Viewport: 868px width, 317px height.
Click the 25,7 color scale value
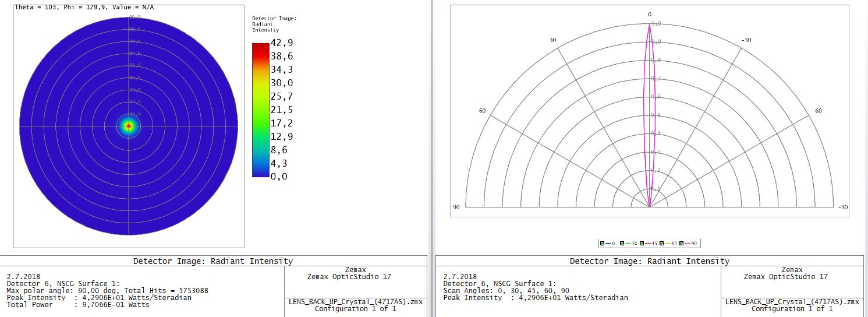tap(281, 97)
